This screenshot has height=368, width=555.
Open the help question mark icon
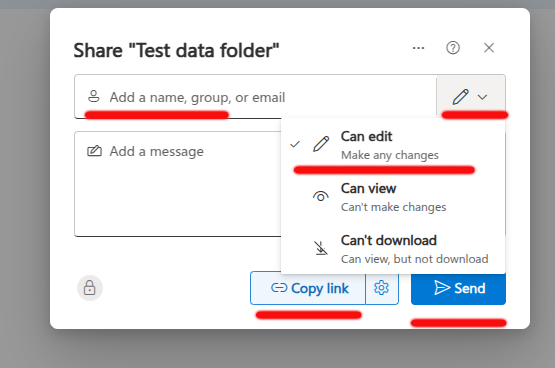point(453,48)
